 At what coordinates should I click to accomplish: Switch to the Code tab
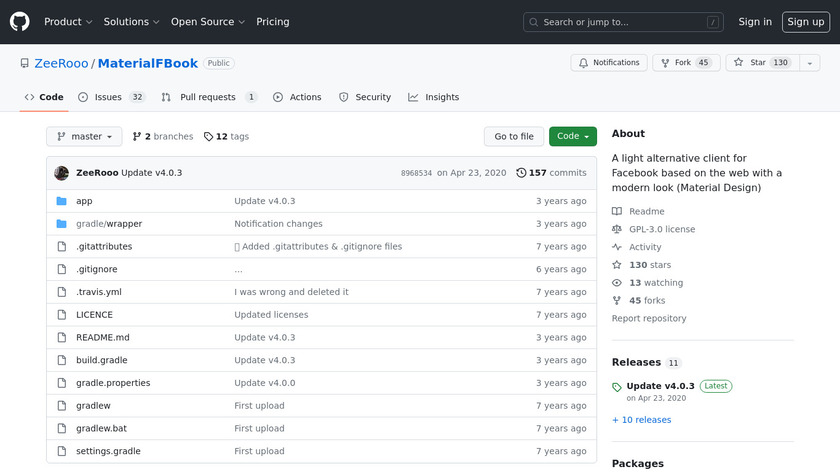(44, 97)
